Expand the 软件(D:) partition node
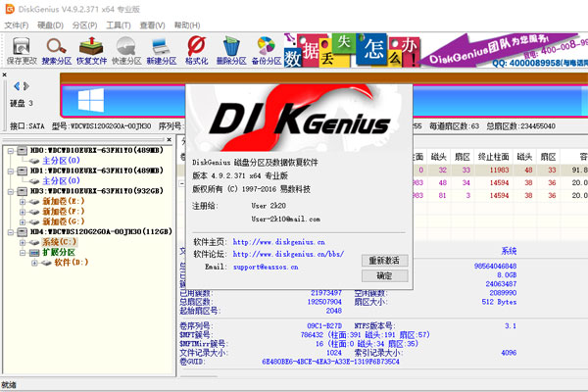588x392 pixels. [x=35, y=264]
